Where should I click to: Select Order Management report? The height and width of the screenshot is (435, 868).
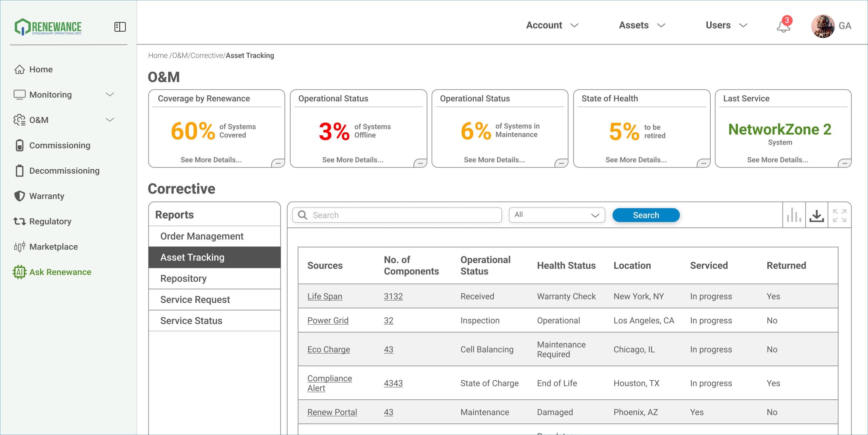(x=215, y=236)
